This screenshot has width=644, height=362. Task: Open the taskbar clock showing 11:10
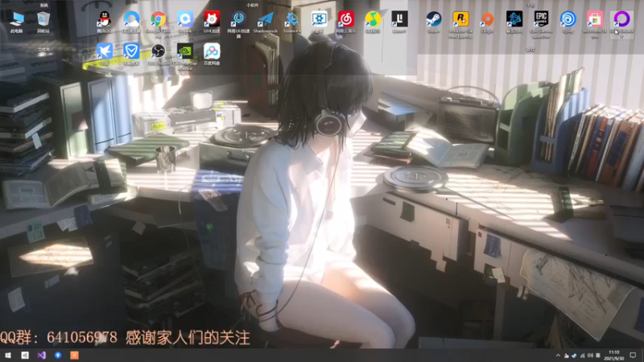[x=614, y=356]
